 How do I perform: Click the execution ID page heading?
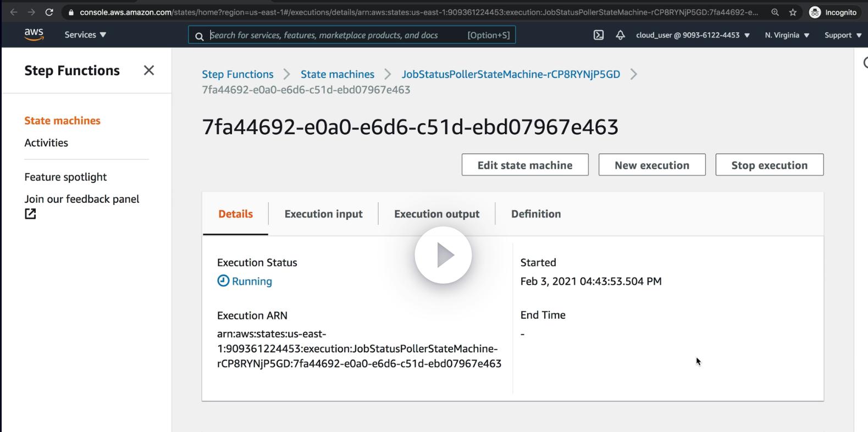pos(410,127)
